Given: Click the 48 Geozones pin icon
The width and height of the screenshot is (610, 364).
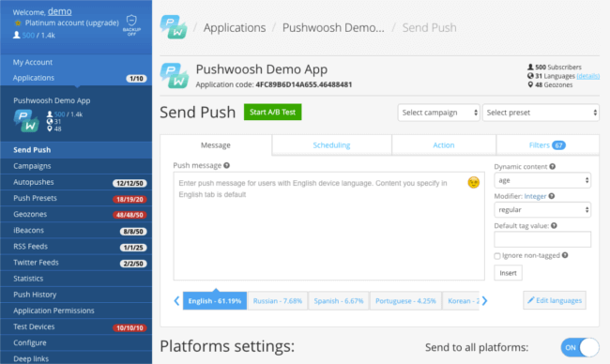Looking at the screenshot, I should click(530, 84).
